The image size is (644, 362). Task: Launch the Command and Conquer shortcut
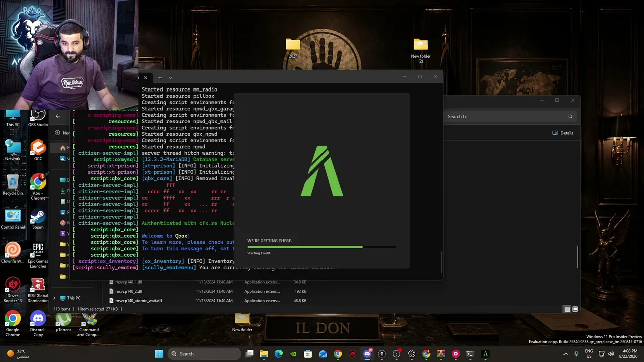(x=89, y=324)
